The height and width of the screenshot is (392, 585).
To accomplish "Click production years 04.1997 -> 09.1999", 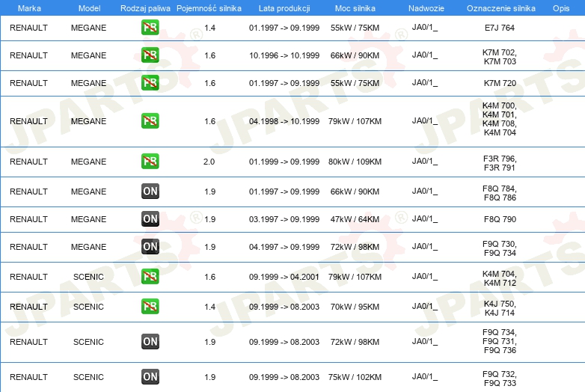I will 284,247.
